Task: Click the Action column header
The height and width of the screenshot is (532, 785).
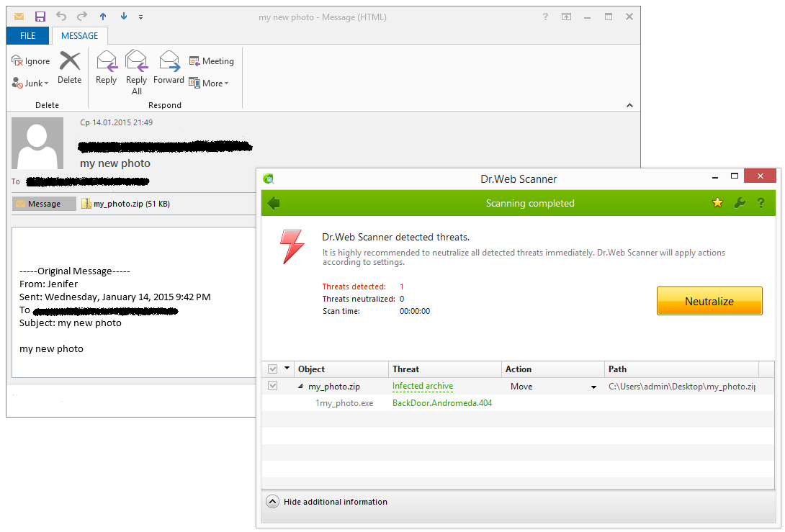Action: click(552, 369)
